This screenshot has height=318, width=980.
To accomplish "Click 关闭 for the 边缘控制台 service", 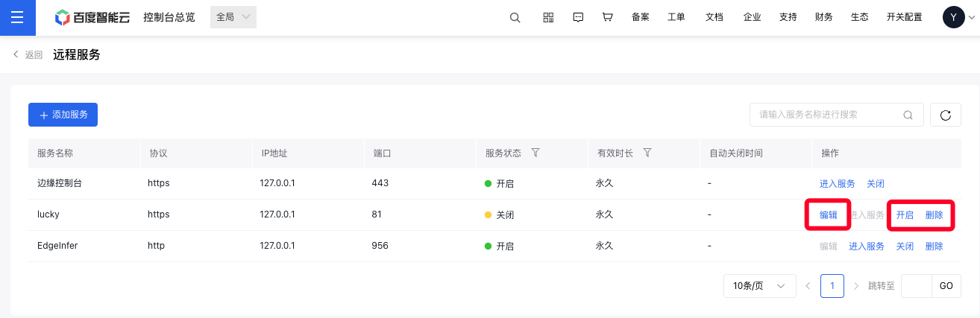I will pos(876,184).
